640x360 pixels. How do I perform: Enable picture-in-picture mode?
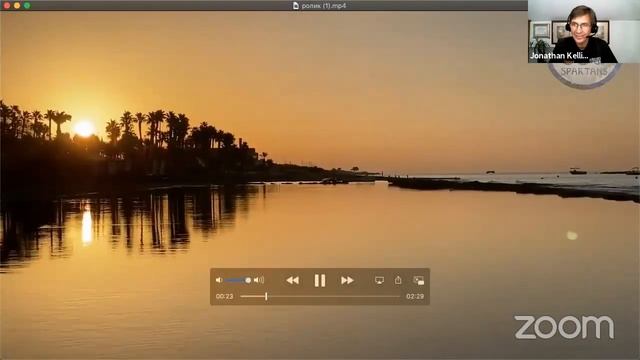[418, 280]
